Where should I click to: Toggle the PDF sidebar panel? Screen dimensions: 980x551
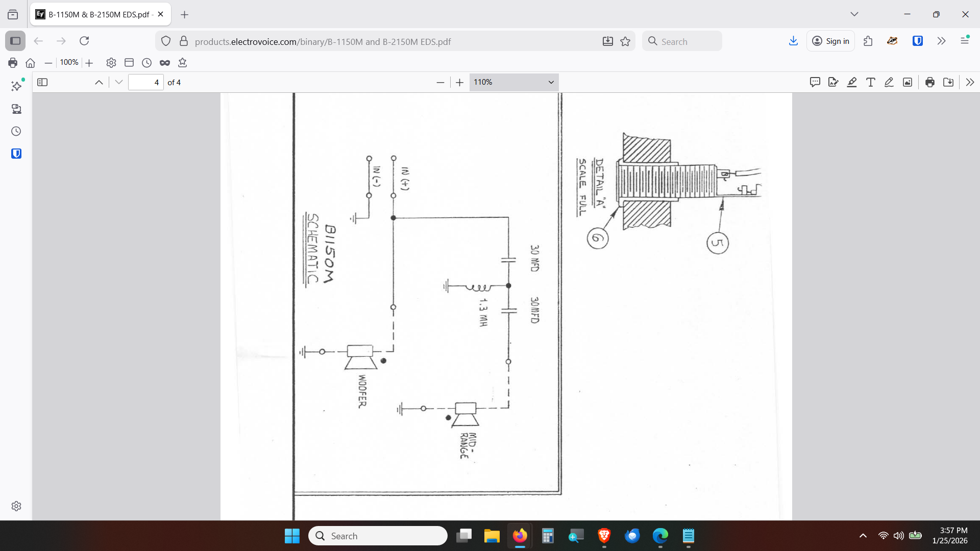pyautogui.click(x=42, y=82)
